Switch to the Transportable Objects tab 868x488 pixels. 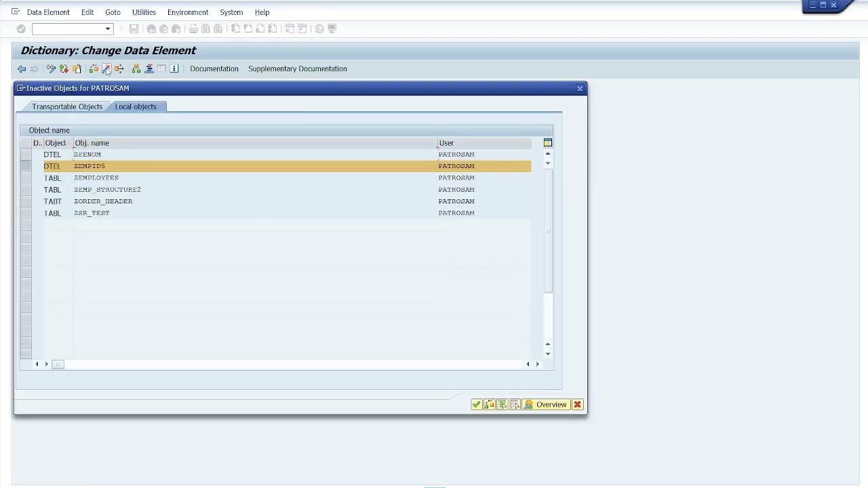67,106
